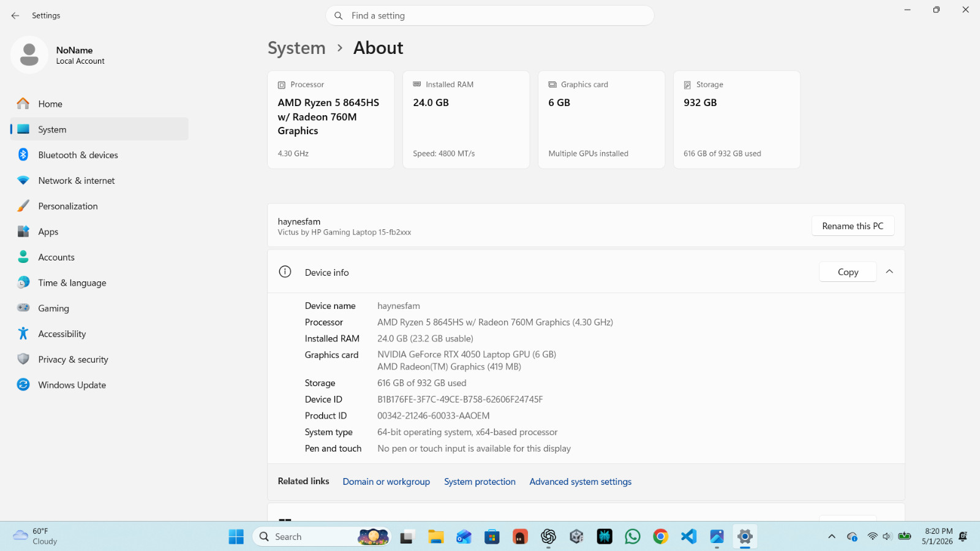This screenshot has width=980, height=551.
Task: Open Bluetooth & devices settings
Action: tap(99, 155)
